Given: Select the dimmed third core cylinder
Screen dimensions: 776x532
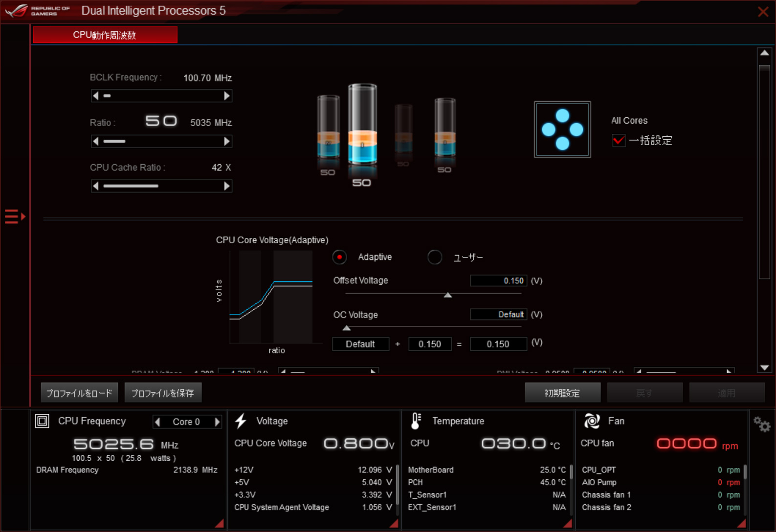Looking at the screenshot, I should point(404,129).
